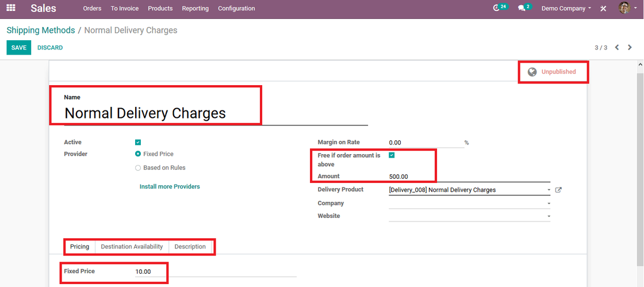Open activities clock icon with badge 24
This screenshot has height=287, width=644.
500,7
